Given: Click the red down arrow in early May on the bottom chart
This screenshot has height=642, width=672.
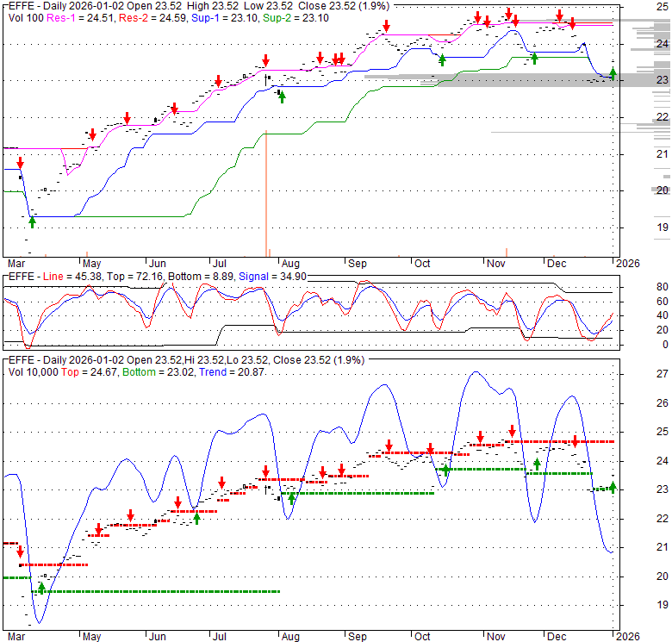Looking at the screenshot, I should (98, 528).
